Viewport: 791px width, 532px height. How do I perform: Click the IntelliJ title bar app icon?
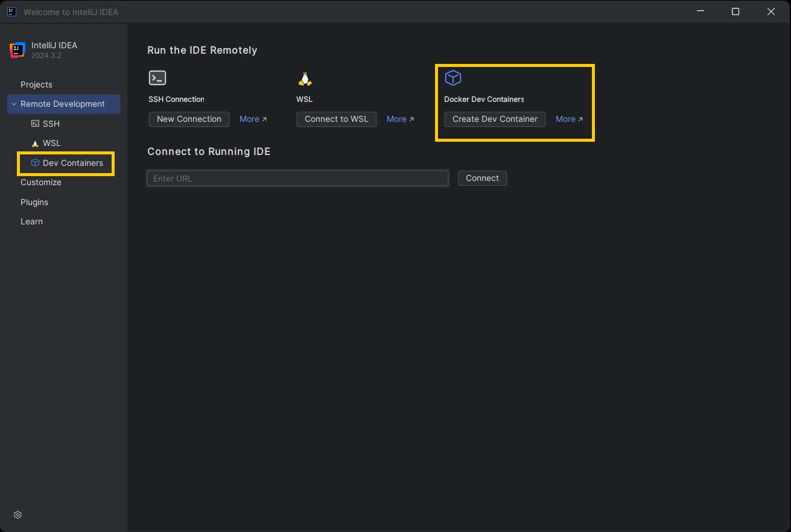click(11, 11)
